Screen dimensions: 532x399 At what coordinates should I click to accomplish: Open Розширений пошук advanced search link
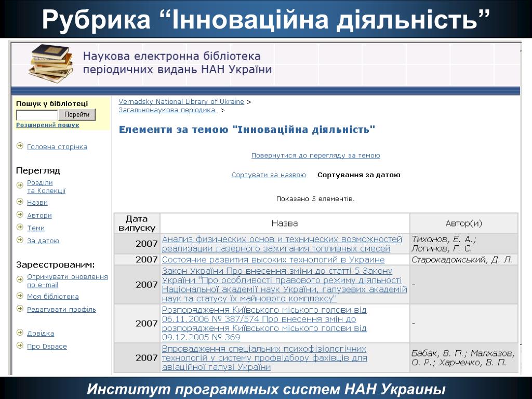(x=47, y=125)
